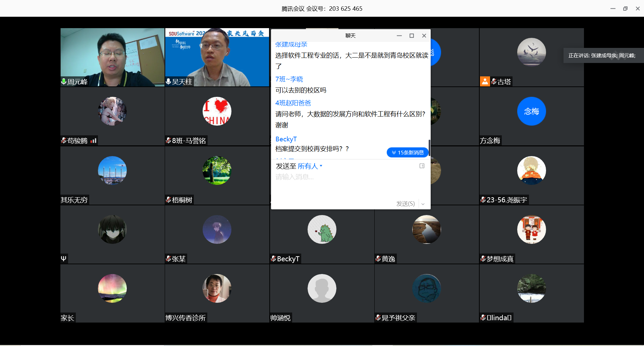Click the orange host icon beside 古塔
Screen dimensions: 644x346
coord(485,81)
